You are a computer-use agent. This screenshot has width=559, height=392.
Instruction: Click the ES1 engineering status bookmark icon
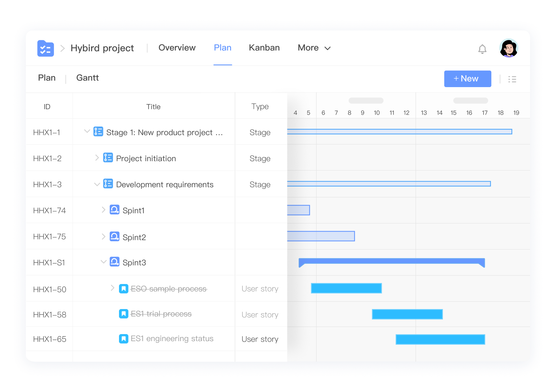(x=123, y=339)
